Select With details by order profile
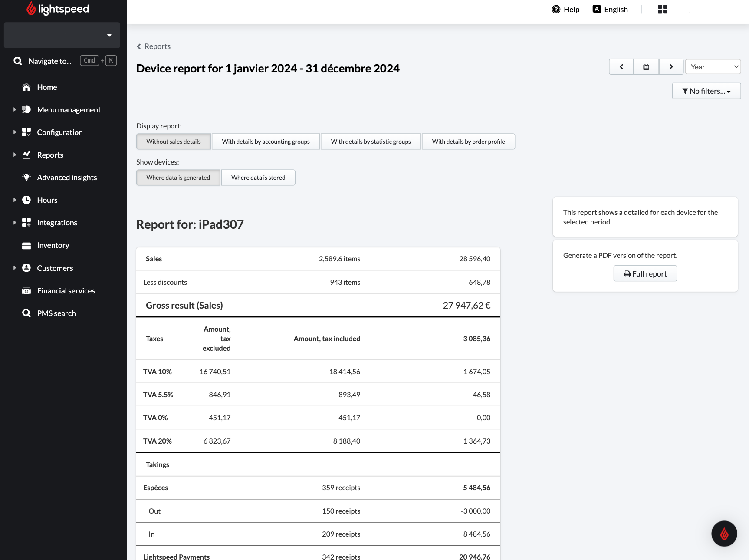Screen dimensions: 749x560 point(468,142)
